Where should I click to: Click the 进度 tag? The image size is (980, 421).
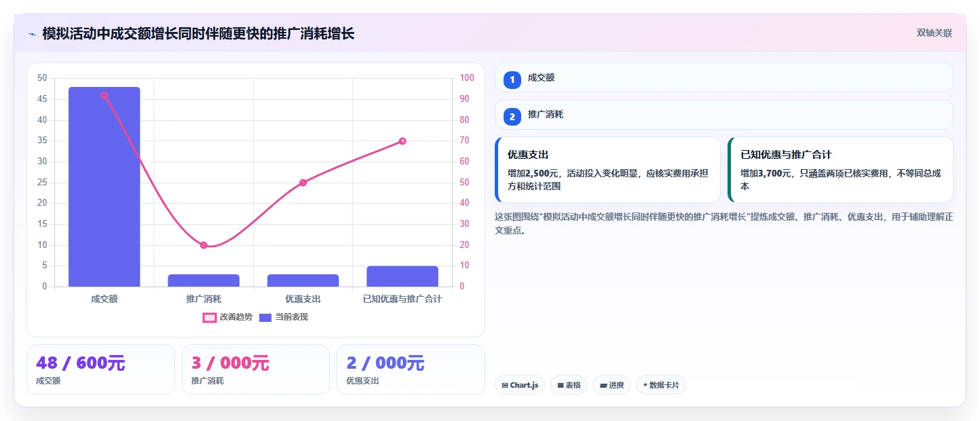click(611, 385)
